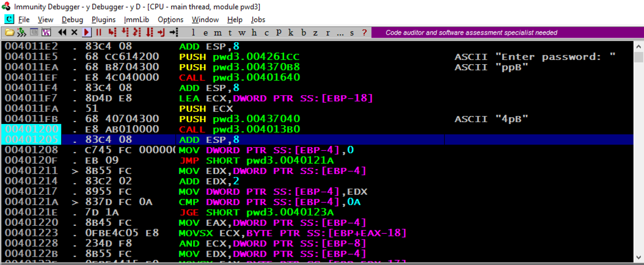Select address 00401200 CALL row
Screen dimensions: 644x265
tap(318, 129)
